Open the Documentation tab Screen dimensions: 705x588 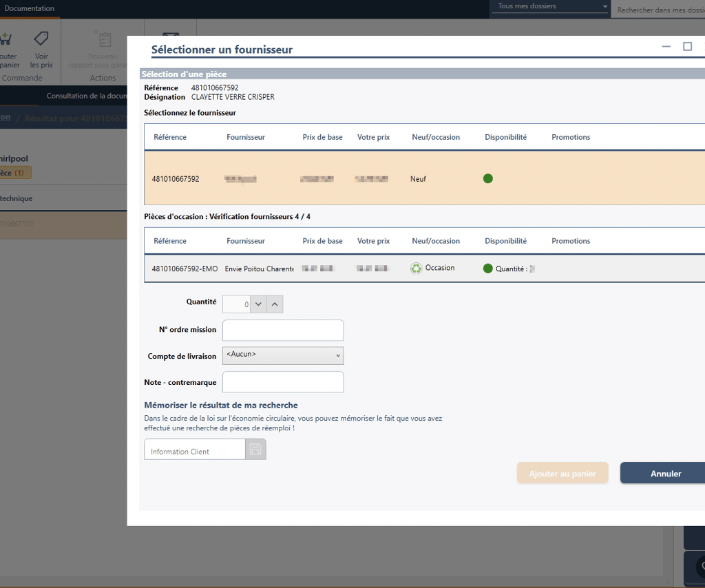tap(29, 9)
